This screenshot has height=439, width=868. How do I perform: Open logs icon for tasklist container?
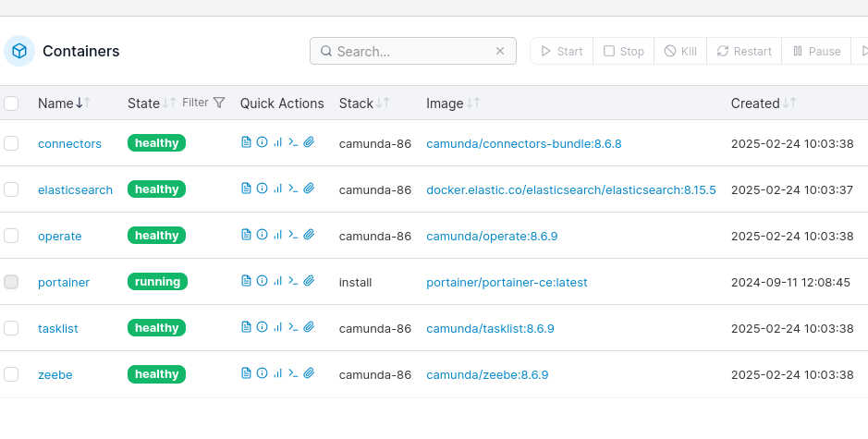pyautogui.click(x=246, y=327)
